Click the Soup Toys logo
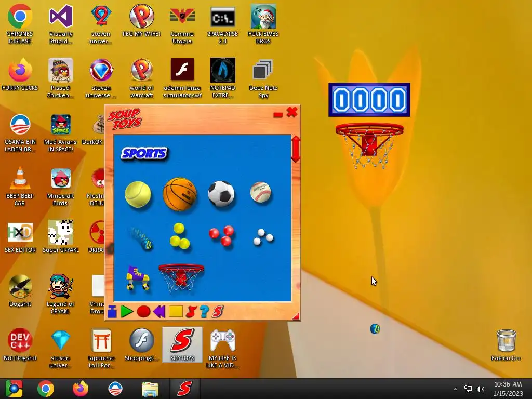The width and height of the screenshot is (532, 399). (125, 119)
